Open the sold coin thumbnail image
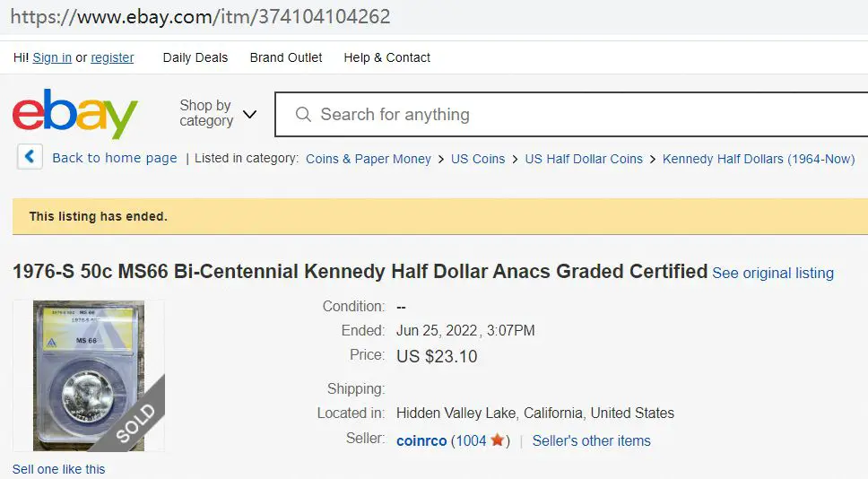 click(x=89, y=376)
